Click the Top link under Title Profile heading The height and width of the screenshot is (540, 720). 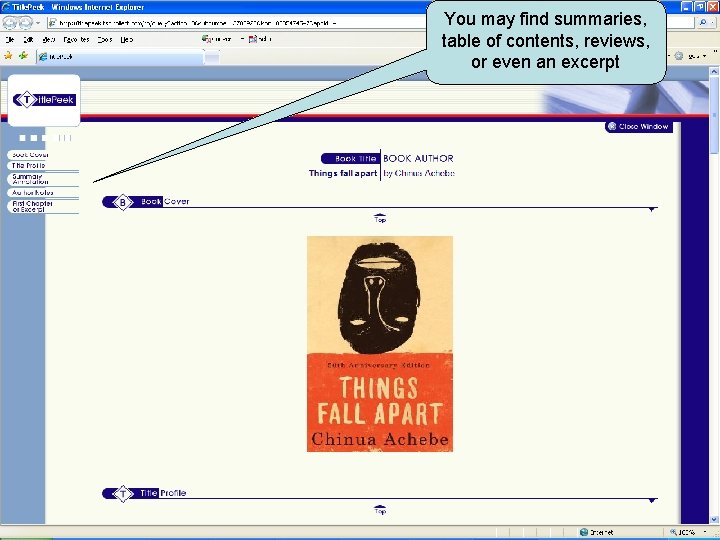pos(380,510)
